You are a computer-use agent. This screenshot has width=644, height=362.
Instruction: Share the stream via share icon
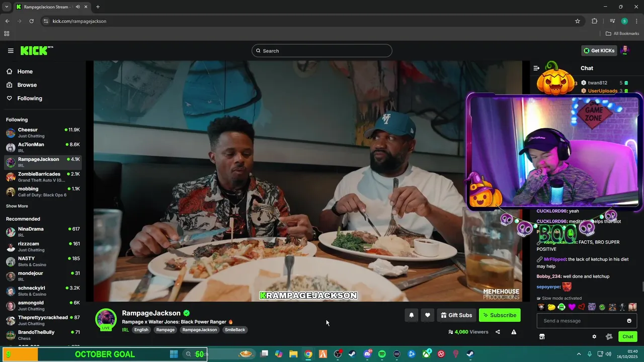498,332
